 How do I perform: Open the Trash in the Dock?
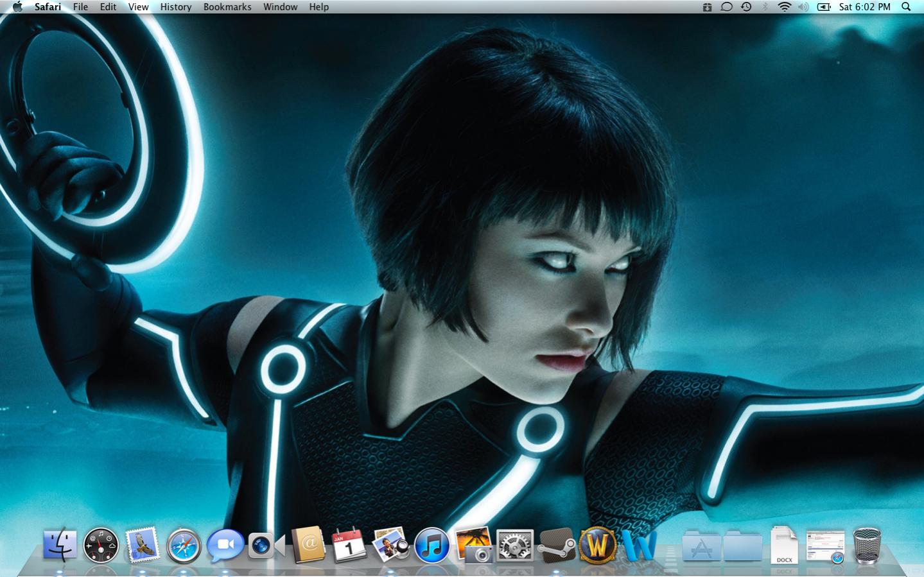click(867, 546)
